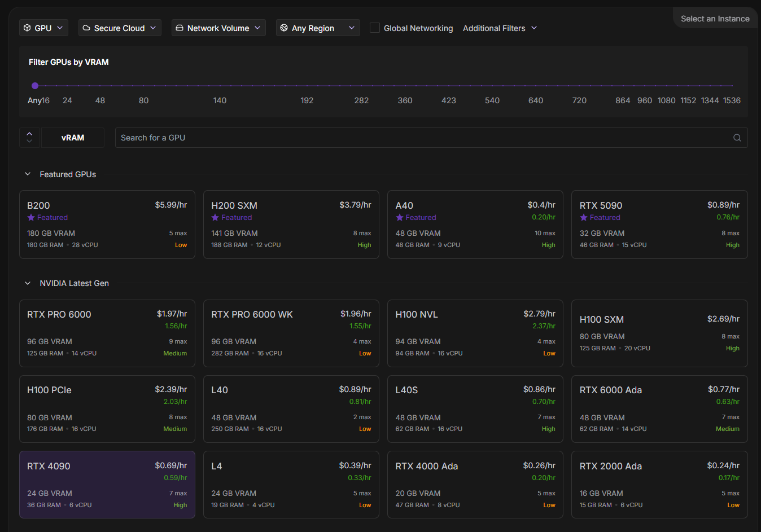
Task: Click the 2.37/hr price on H100 NVL
Action: click(544, 326)
